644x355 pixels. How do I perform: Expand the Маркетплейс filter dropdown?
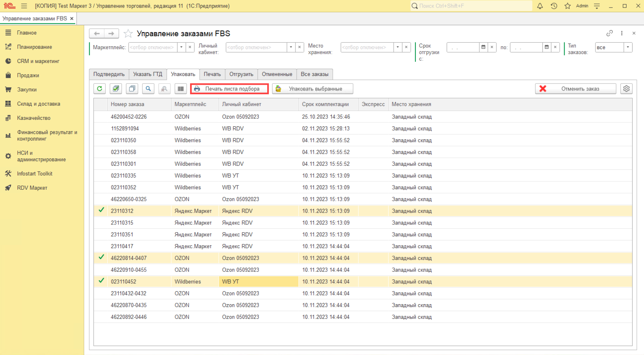(181, 47)
